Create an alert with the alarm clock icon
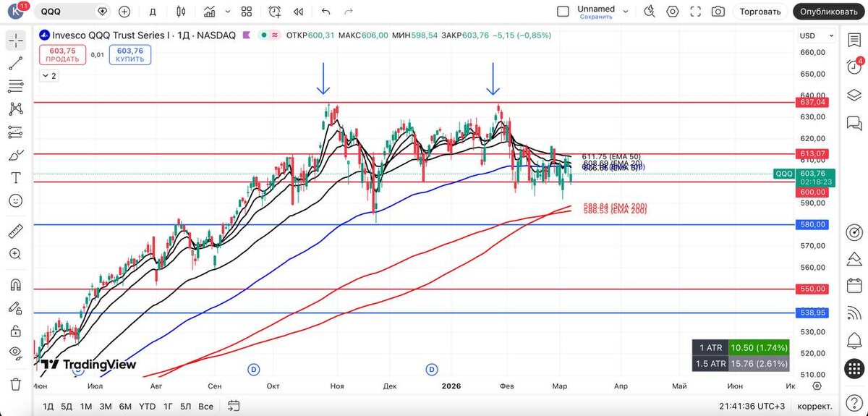This screenshot has height=416, width=868. pos(275,12)
